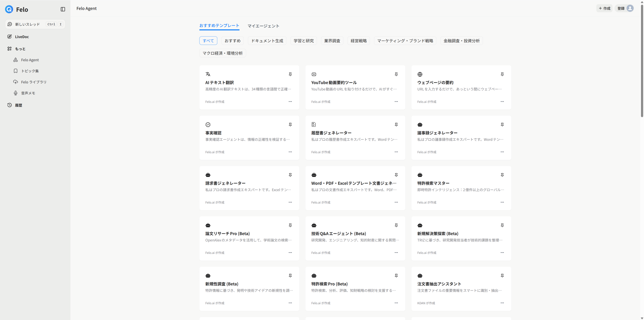The height and width of the screenshot is (320, 644).
Task: Click the video icon on YouTube動画要約ツール
Action: click(x=314, y=74)
